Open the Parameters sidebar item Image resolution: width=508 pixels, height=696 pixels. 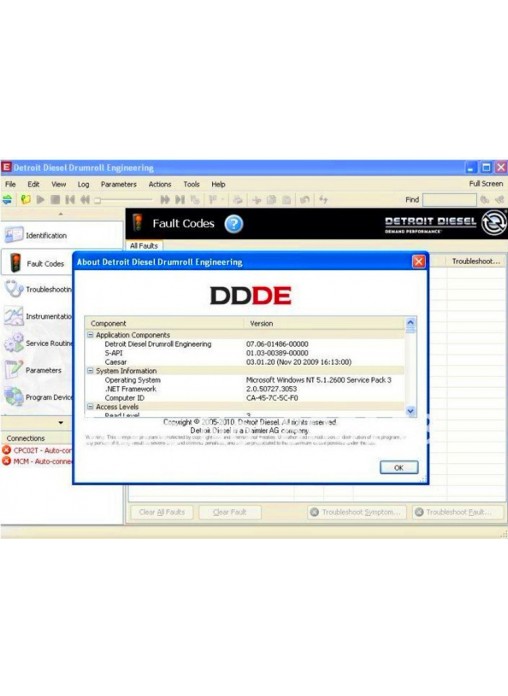click(x=34, y=370)
